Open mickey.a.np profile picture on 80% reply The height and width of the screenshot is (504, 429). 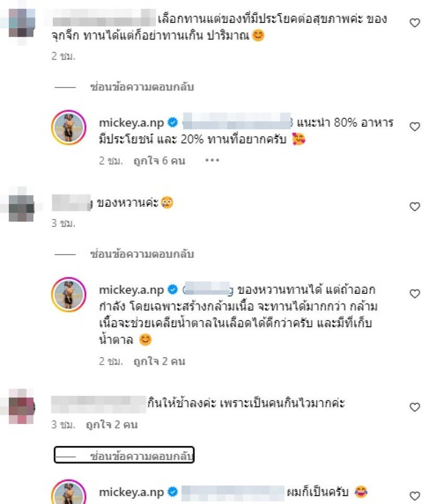point(69,128)
